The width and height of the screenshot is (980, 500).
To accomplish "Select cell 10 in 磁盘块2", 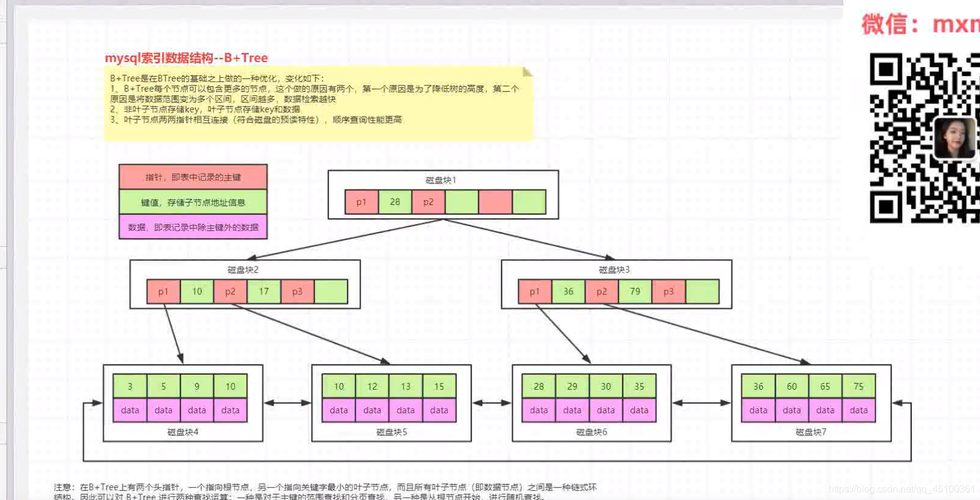I will (x=197, y=291).
